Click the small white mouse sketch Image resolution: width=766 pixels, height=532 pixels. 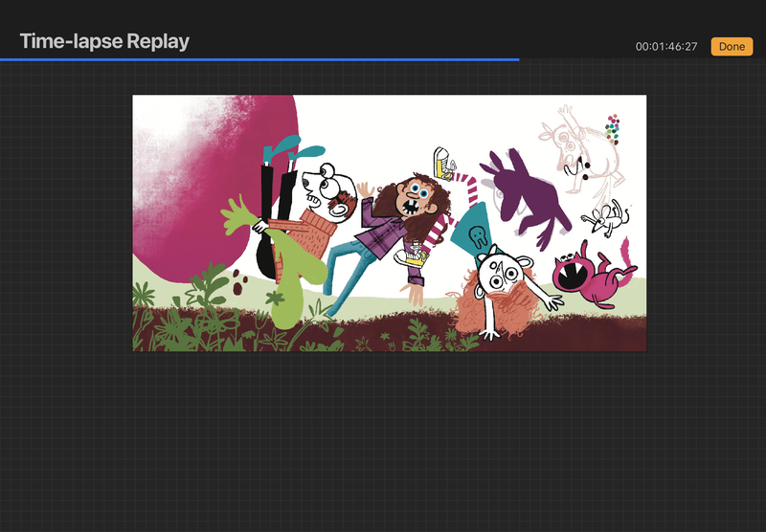(x=607, y=217)
